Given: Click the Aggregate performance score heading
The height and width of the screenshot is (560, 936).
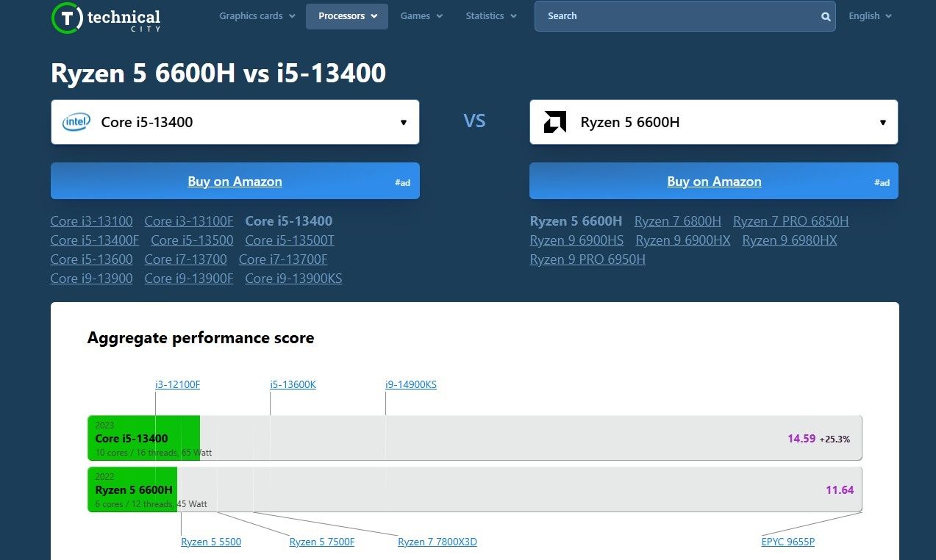Looking at the screenshot, I should click(x=201, y=338).
